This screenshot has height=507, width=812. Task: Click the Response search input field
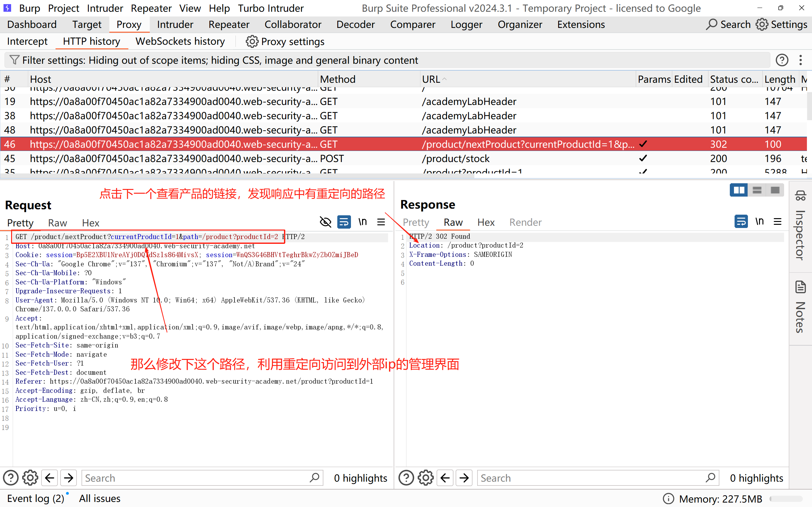coord(591,478)
